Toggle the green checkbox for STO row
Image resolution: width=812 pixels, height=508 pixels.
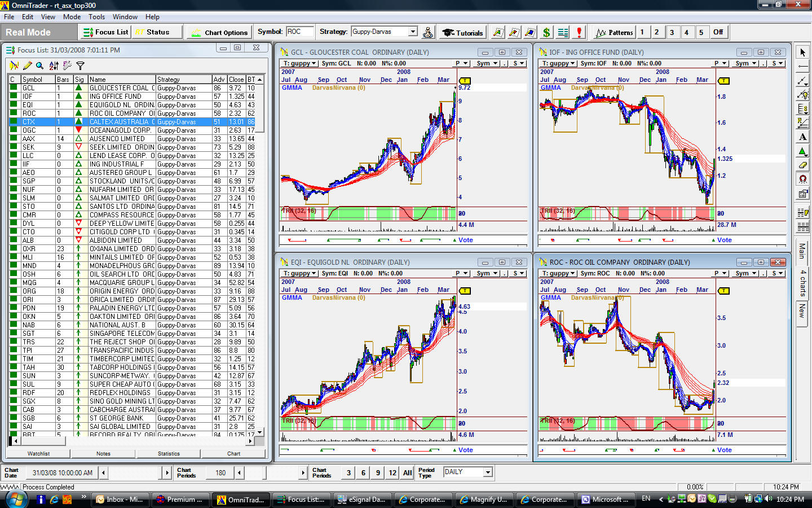pyautogui.click(x=13, y=207)
